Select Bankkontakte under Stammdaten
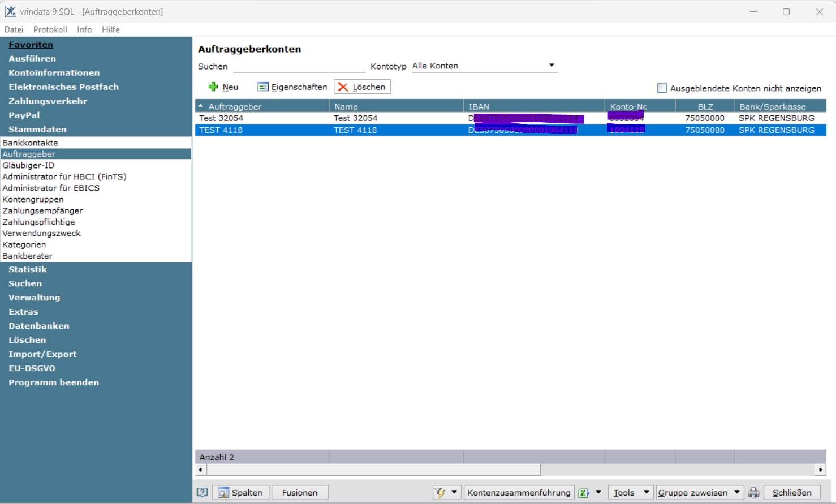 [x=31, y=143]
